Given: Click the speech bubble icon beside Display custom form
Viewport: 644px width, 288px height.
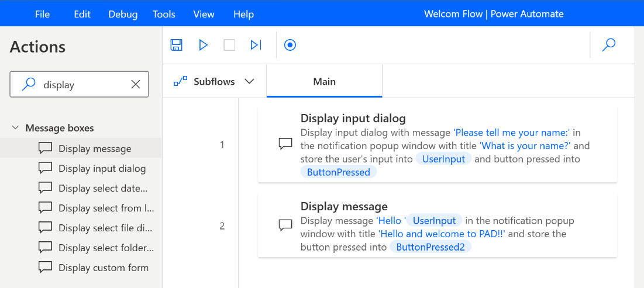Looking at the screenshot, I should [x=45, y=268].
